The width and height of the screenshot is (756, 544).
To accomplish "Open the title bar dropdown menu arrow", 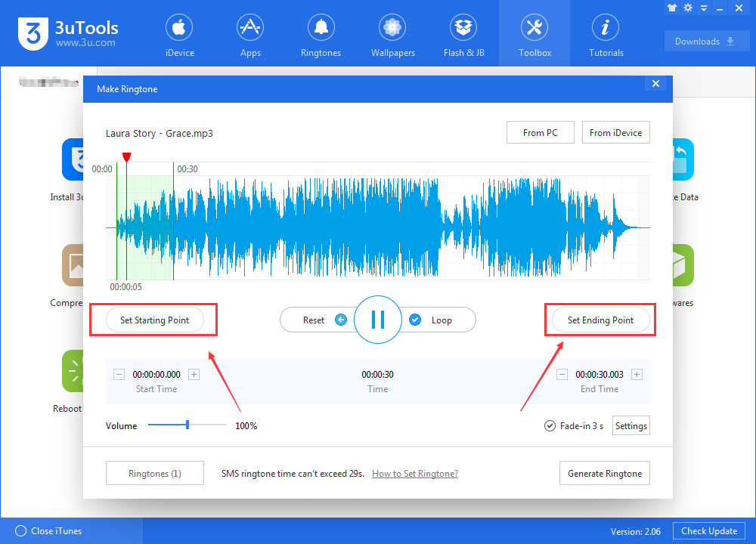I will 704,8.
